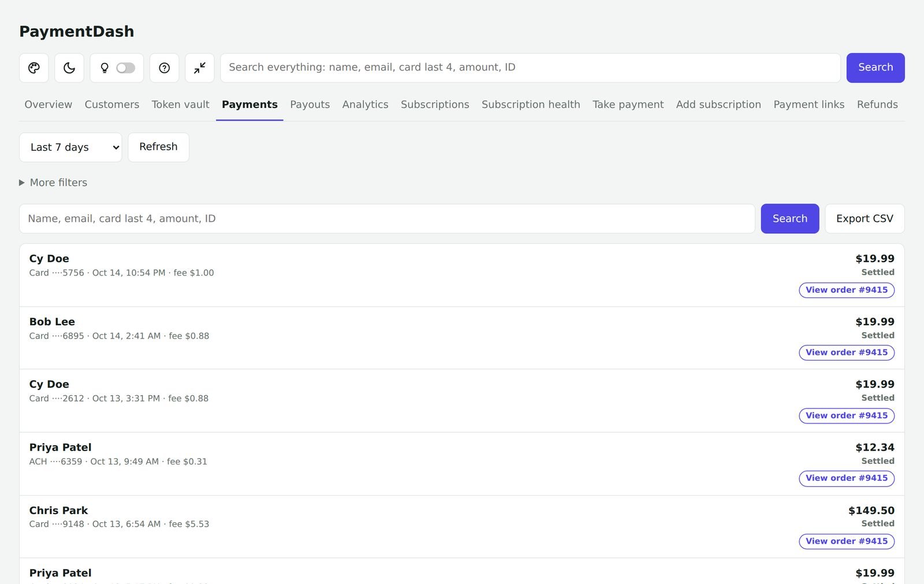View order for Chris Park payment

(x=847, y=541)
